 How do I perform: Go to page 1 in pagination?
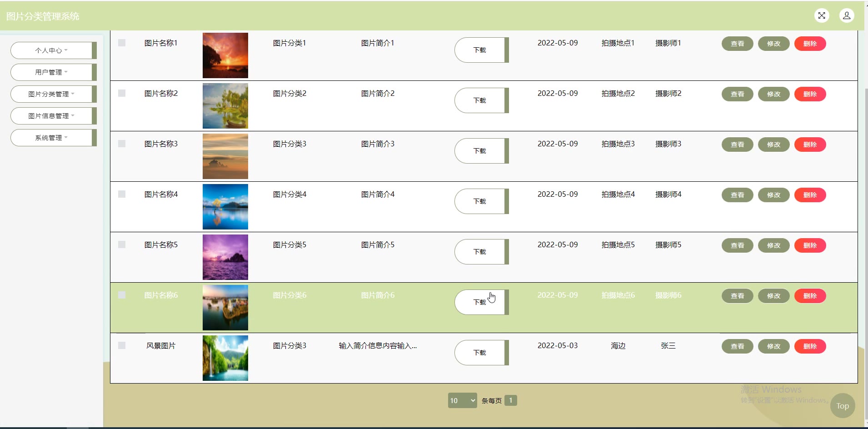click(x=511, y=400)
